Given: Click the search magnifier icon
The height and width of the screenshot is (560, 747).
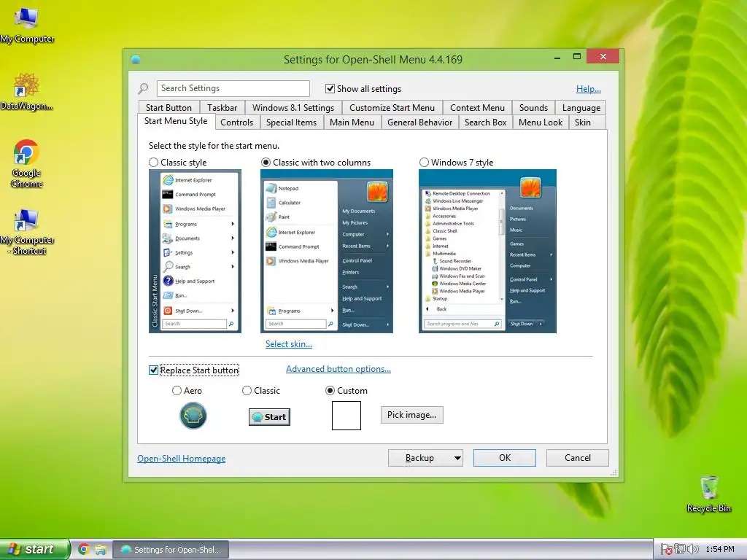Looking at the screenshot, I should [x=143, y=88].
